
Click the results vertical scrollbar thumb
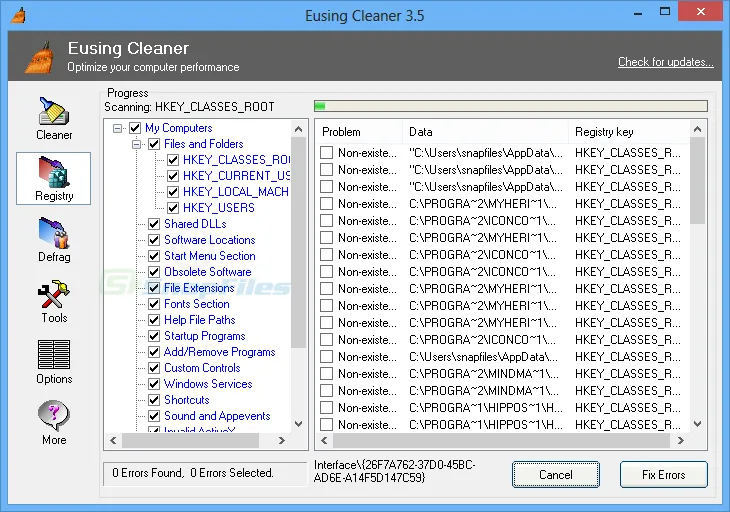[x=697, y=181]
